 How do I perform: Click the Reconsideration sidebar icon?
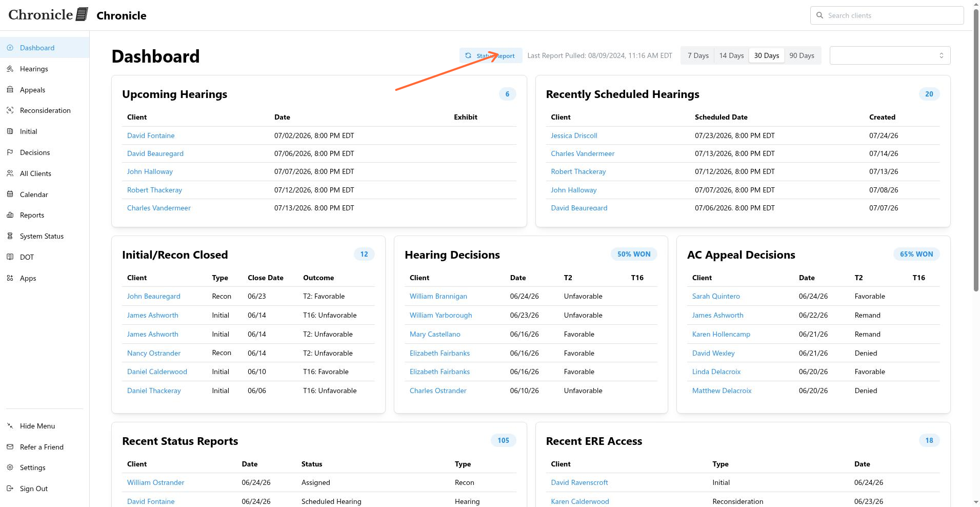[10, 110]
